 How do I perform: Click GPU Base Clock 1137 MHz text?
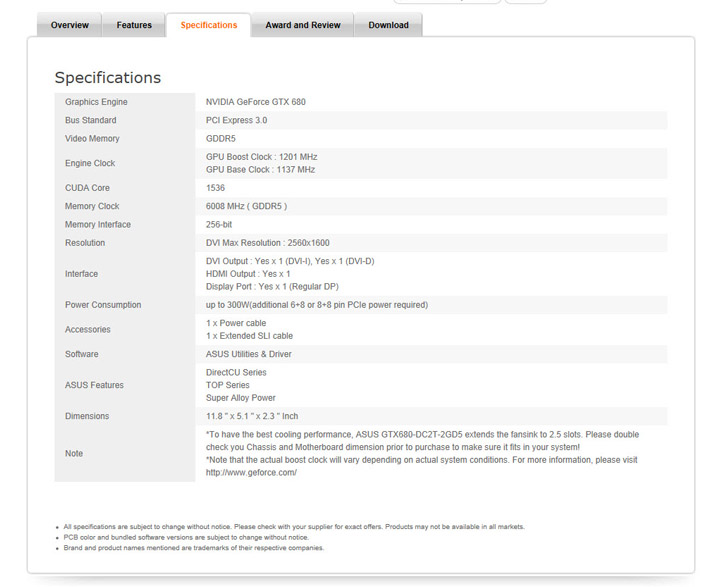[x=260, y=170]
